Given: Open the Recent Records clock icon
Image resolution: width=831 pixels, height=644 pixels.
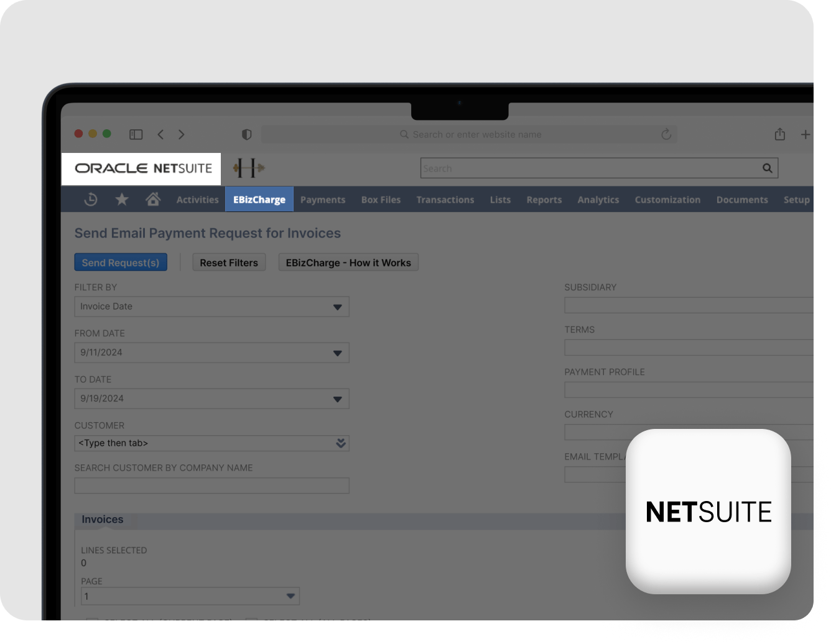Looking at the screenshot, I should coord(91,200).
